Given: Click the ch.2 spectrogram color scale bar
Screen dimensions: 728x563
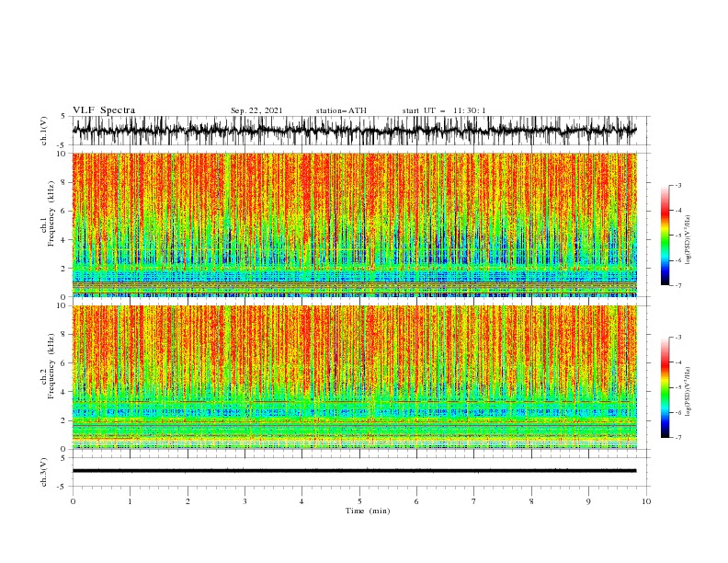Looking at the screenshot, I should tap(665, 387).
